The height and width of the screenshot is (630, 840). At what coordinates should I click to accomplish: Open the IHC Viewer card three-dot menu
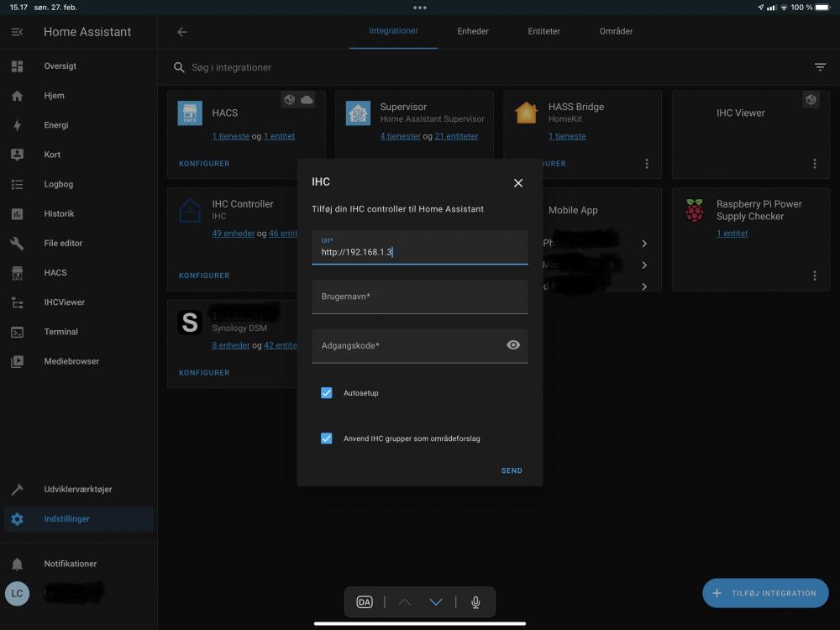[814, 164]
